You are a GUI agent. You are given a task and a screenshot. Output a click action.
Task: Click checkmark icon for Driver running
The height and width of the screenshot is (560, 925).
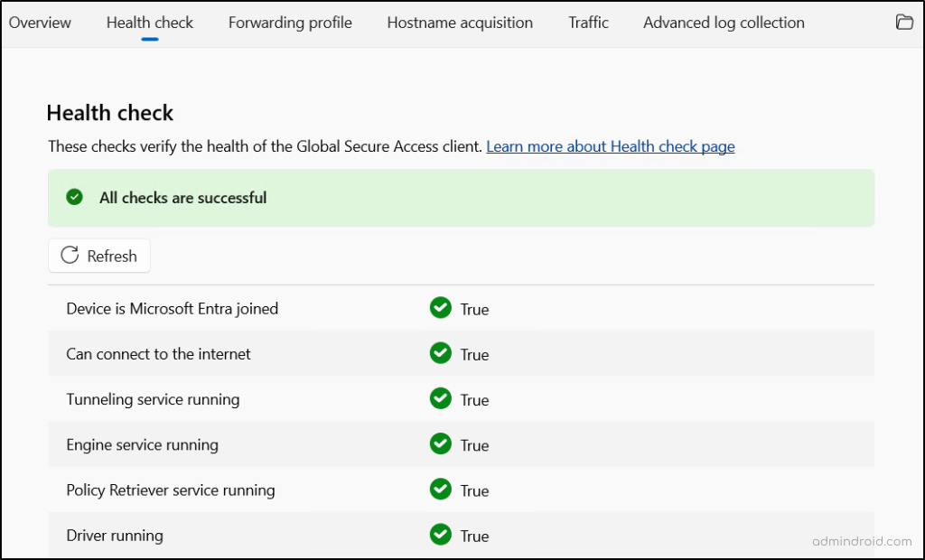pyautogui.click(x=440, y=535)
